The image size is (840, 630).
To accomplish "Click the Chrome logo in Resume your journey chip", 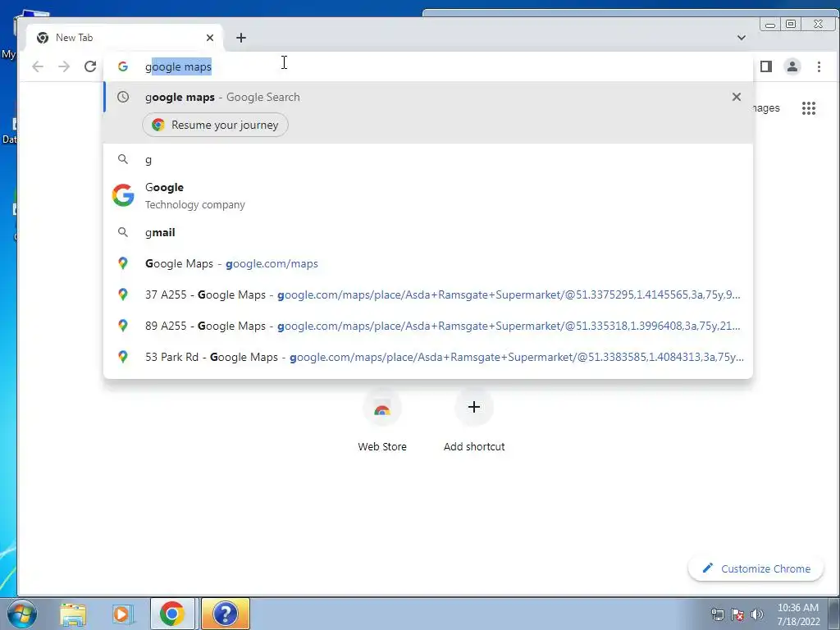I will (158, 125).
